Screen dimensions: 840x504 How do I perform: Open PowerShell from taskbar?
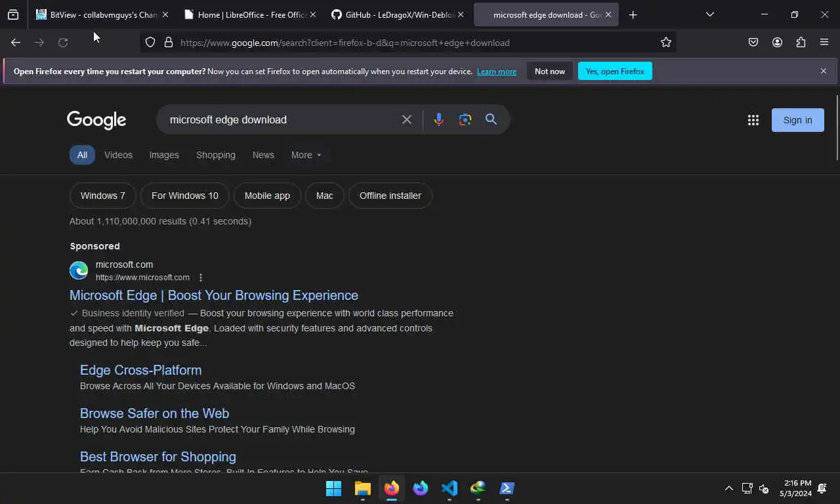click(x=507, y=488)
